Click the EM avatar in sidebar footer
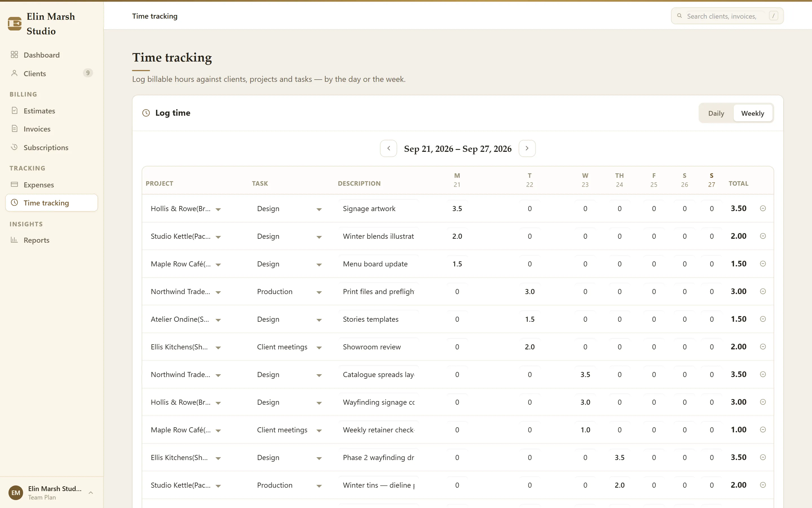Image resolution: width=812 pixels, height=508 pixels. [x=16, y=492]
